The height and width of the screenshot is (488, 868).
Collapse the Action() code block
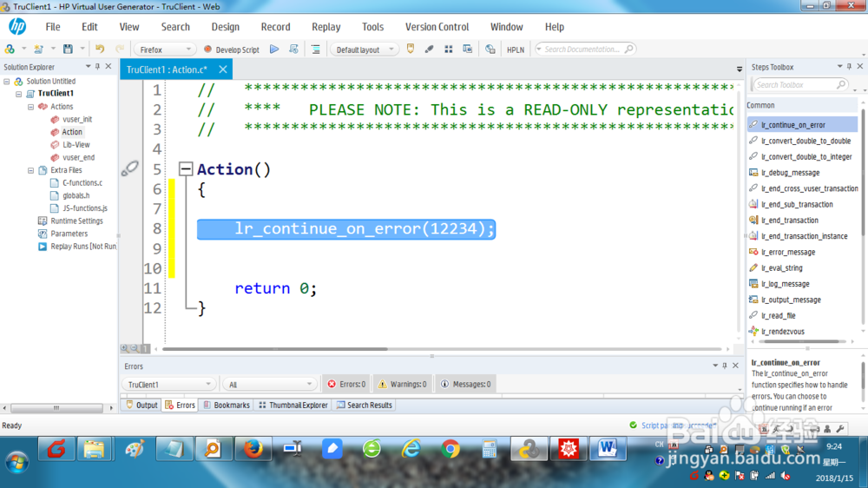[186, 168]
